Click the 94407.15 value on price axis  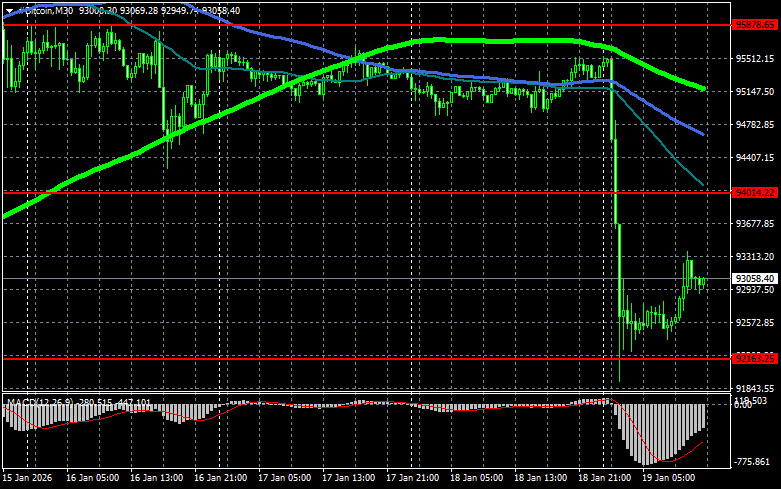coord(755,157)
